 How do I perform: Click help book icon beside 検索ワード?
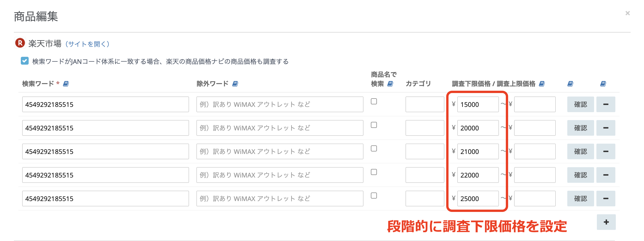(66, 84)
